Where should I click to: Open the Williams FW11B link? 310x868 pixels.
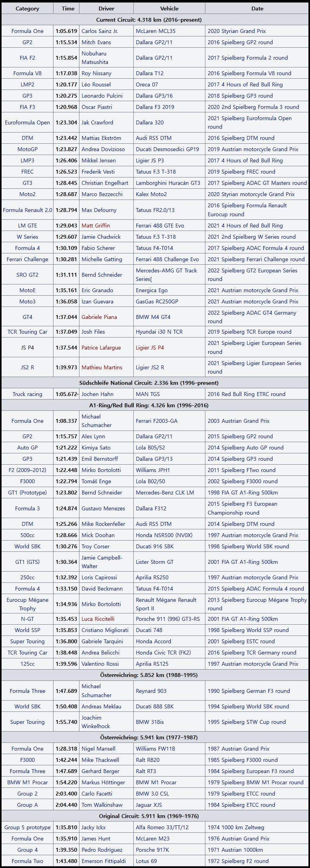[155, 749]
